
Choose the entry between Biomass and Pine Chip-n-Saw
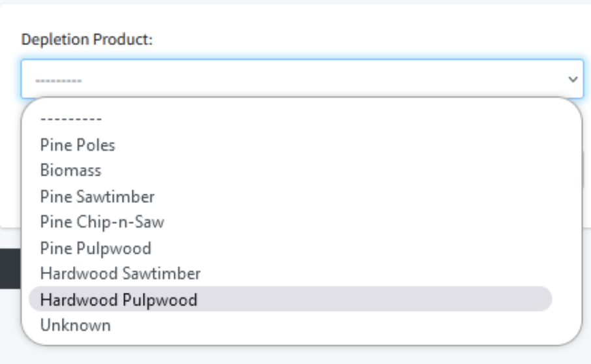pos(97,196)
